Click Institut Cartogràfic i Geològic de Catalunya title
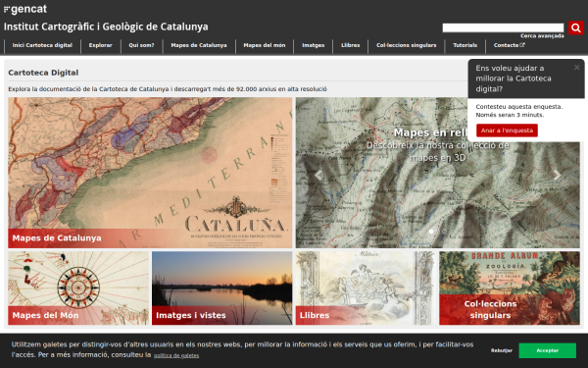The height and width of the screenshot is (368, 588). point(106,26)
